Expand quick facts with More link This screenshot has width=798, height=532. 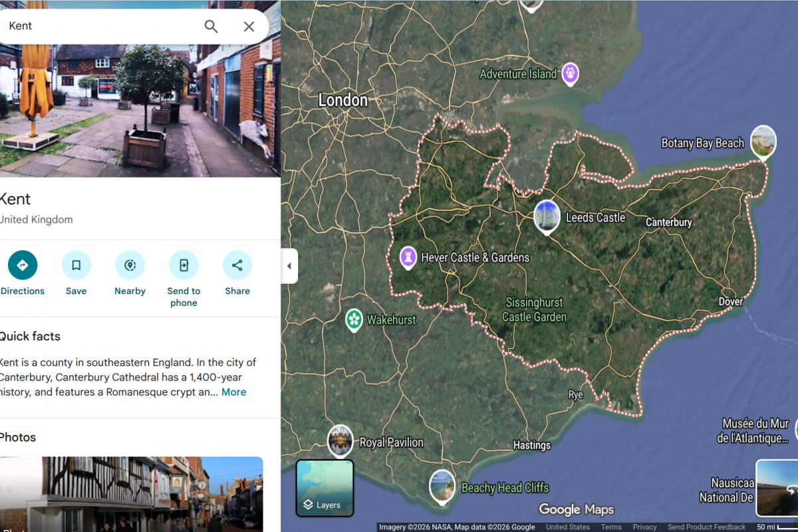point(233,392)
